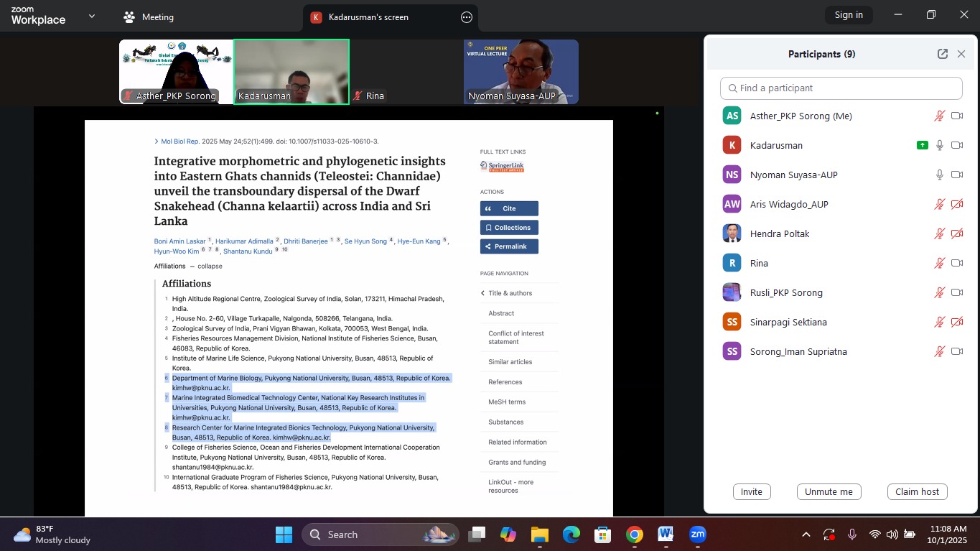Click microphone icon next to Kadarusman
The image size is (980, 551).
pos(939,145)
